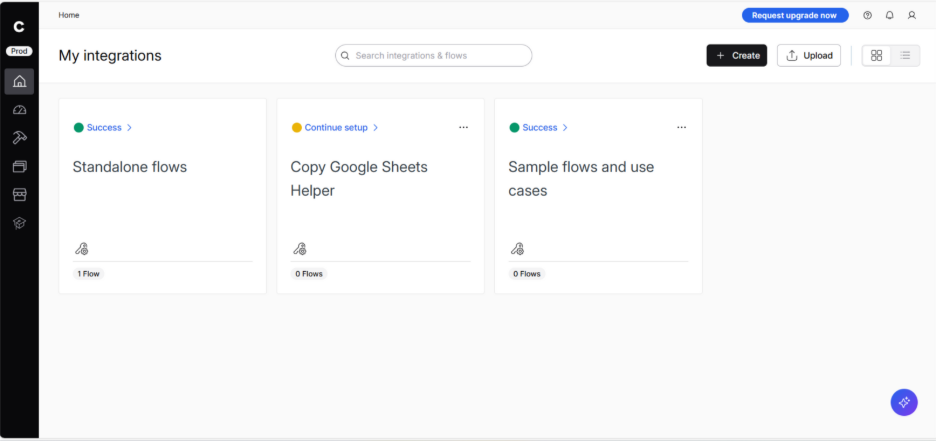Open the Dashboard gauge icon in sidebar
The width and height of the screenshot is (936, 441).
point(19,110)
